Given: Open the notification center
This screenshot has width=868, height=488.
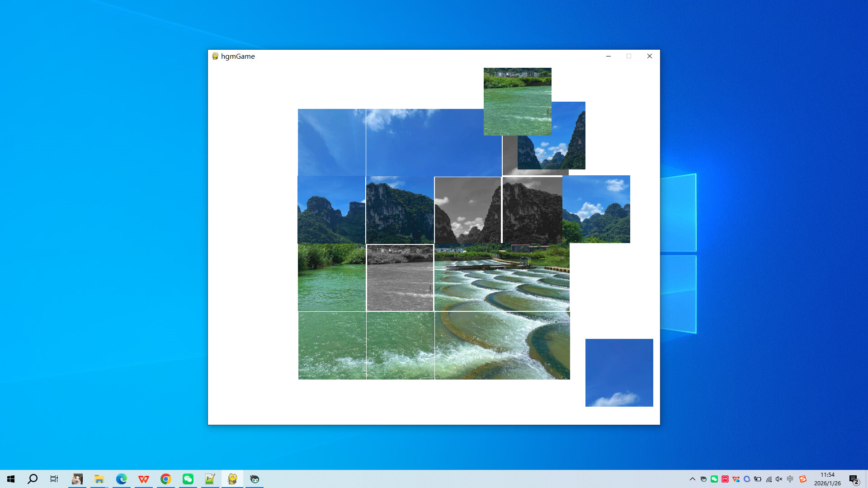Looking at the screenshot, I should [x=854, y=479].
